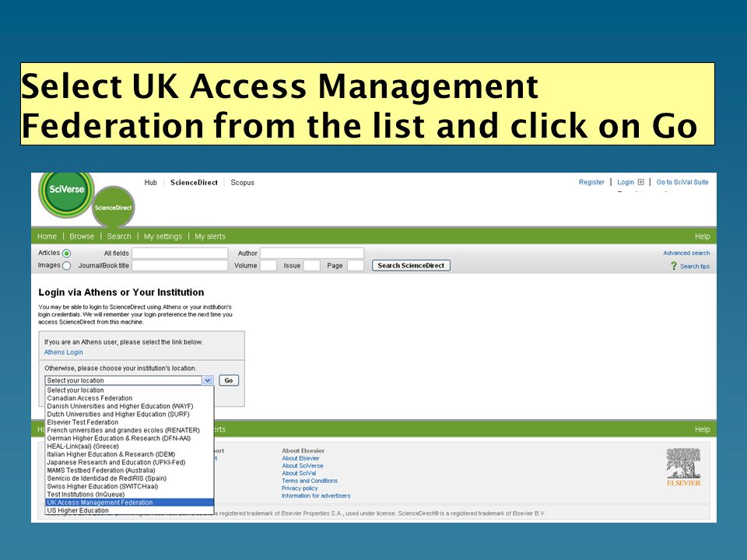Click the Issue input box

(x=311, y=265)
